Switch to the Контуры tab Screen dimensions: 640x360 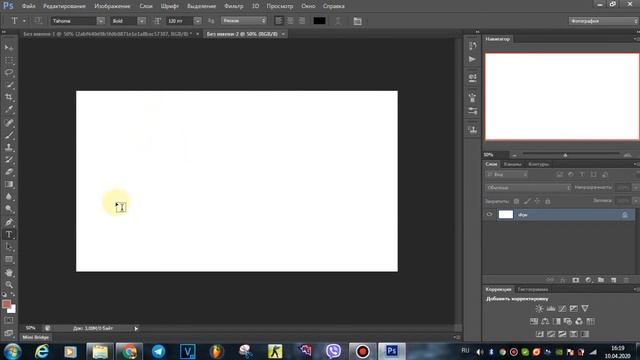[538, 164]
